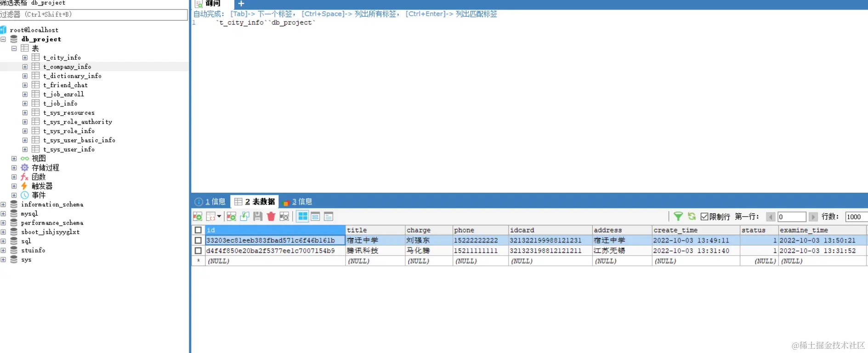Click the cell containing 江苏无锡
The image size is (868, 353).
pos(622,251)
